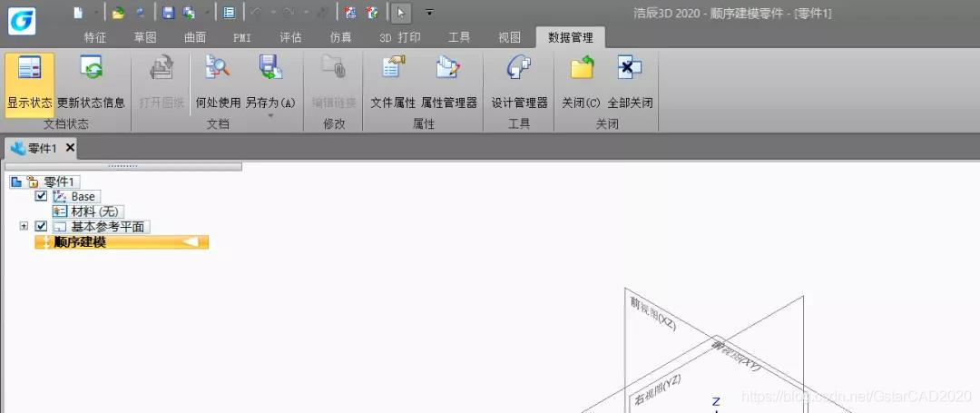Click the 另存为(A) save icon
This screenshot has width=980, height=413.
(270, 67)
